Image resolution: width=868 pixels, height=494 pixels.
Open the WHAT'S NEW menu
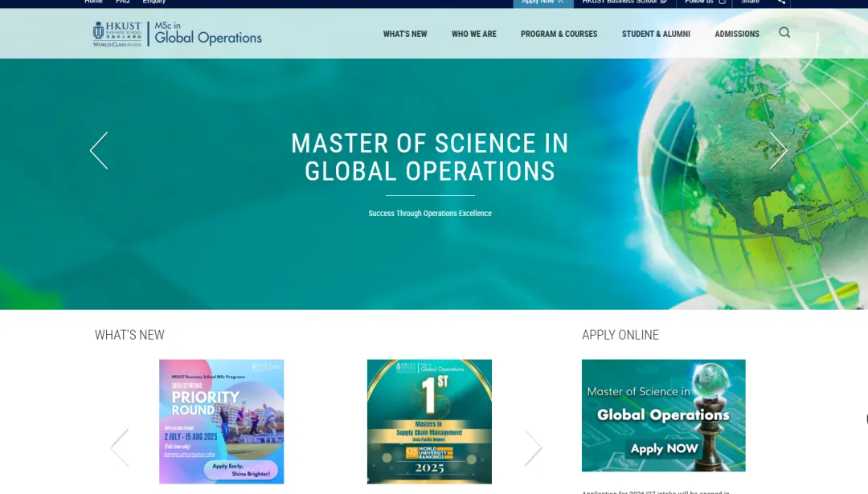coord(405,34)
